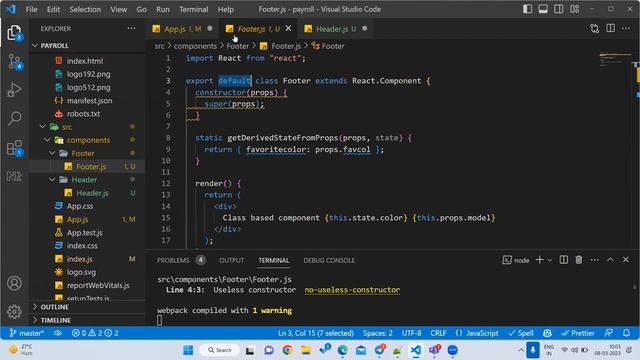Open the File menu
This screenshot has width=640, height=360.
31,9
